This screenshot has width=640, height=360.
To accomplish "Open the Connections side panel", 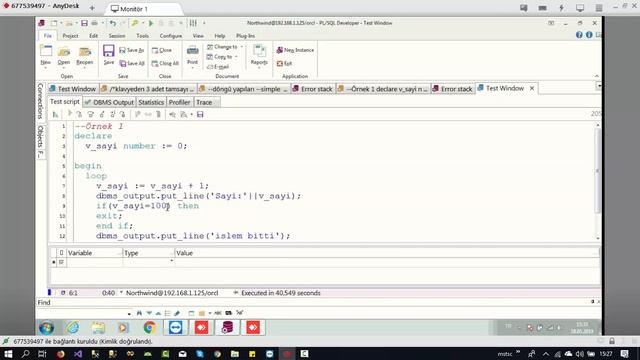I will pos(40,101).
